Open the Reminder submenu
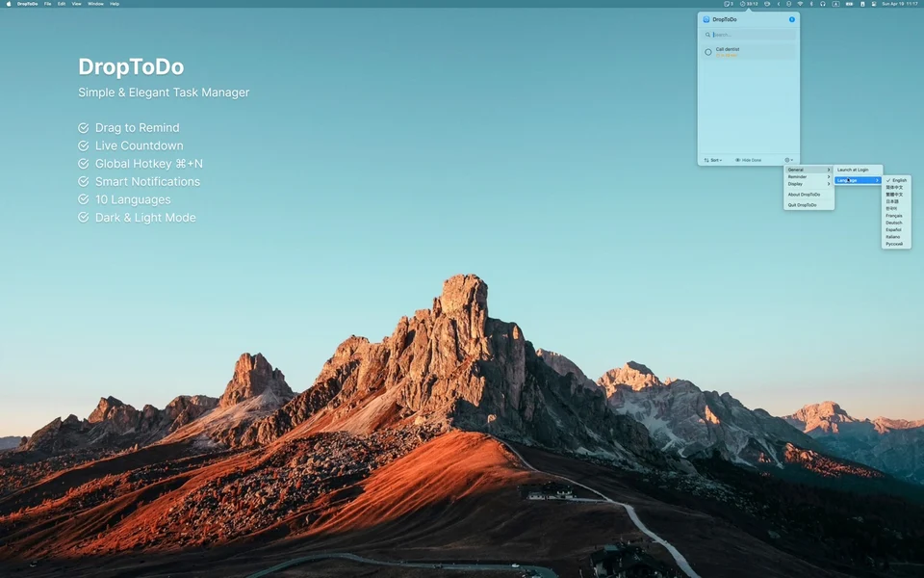Viewport: 924px width, 578px height. point(808,177)
